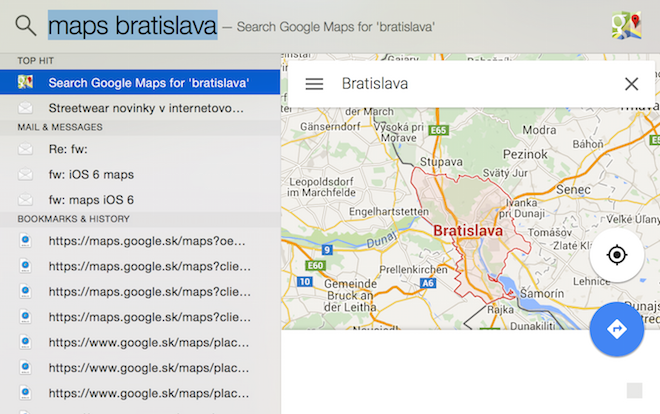Click Pezinok on the map
Screen dimensions: 660x414
coord(525,154)
